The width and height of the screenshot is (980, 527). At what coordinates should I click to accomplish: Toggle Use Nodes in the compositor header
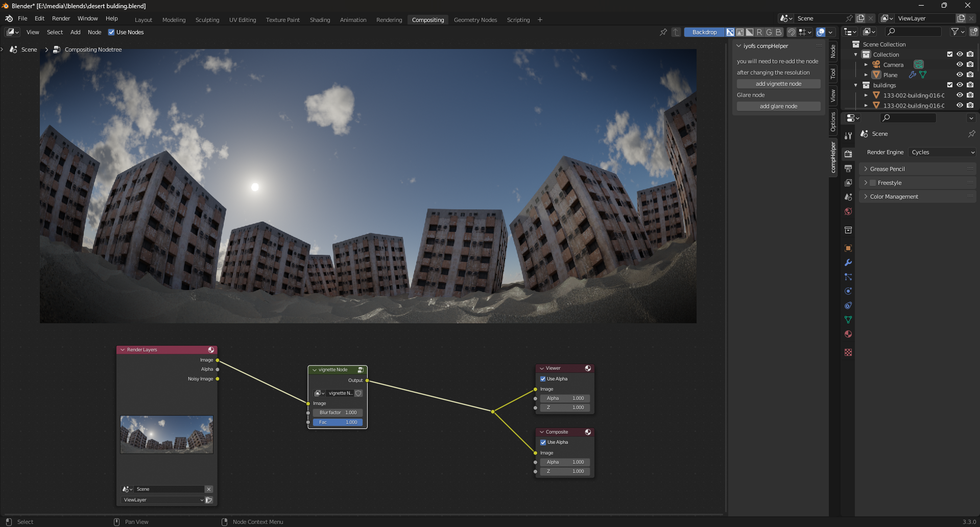tap(111, 32)
